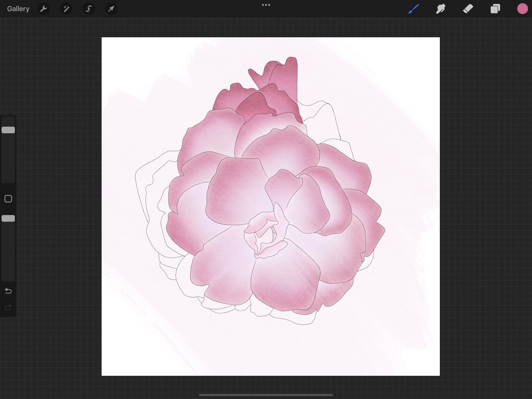Activate the Transform arrow tool
Viewport: 532px width, 399px height.
(111, 8)
